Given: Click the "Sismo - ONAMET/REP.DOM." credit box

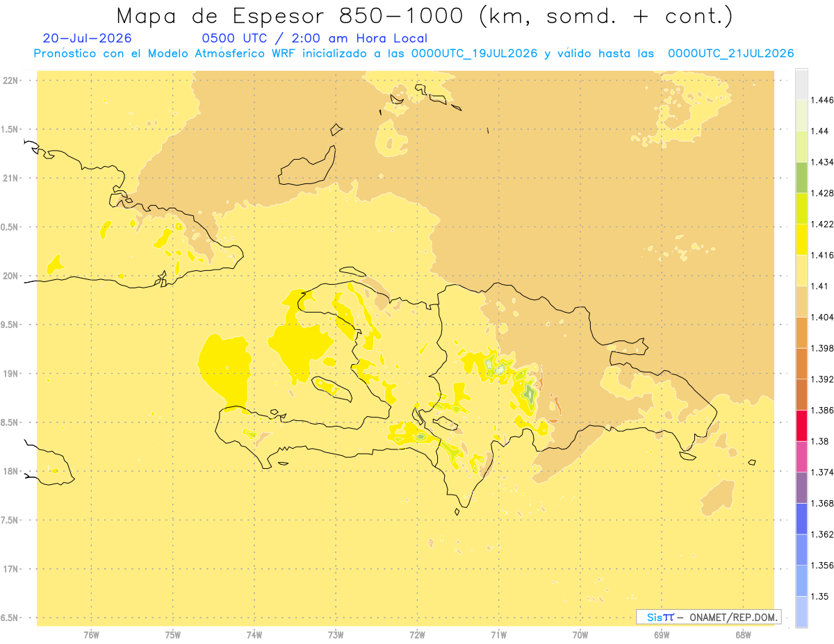Looking at the screenshot, I should coord(709,617).
